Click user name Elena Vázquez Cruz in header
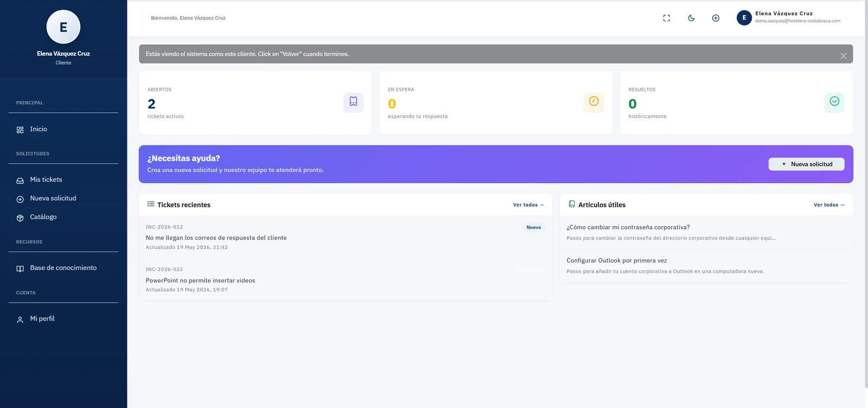The image size is (868, 408). (x=784, y=14)
